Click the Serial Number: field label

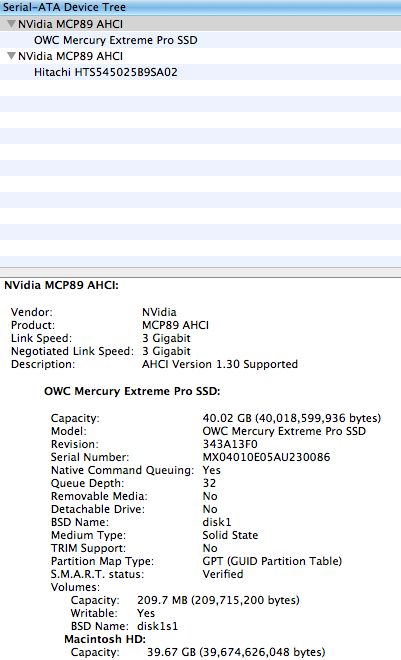[x=90, y=458]
